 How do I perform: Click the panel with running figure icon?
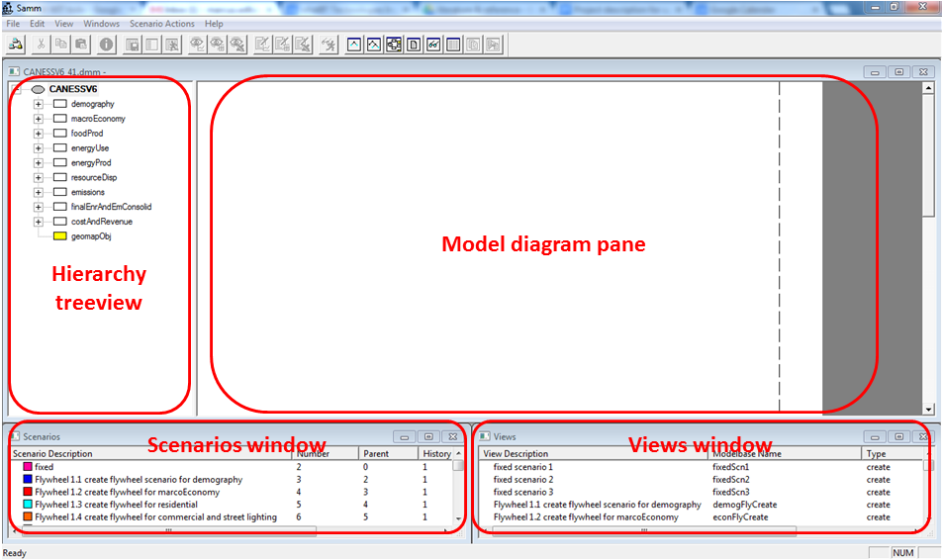(172, 45)
